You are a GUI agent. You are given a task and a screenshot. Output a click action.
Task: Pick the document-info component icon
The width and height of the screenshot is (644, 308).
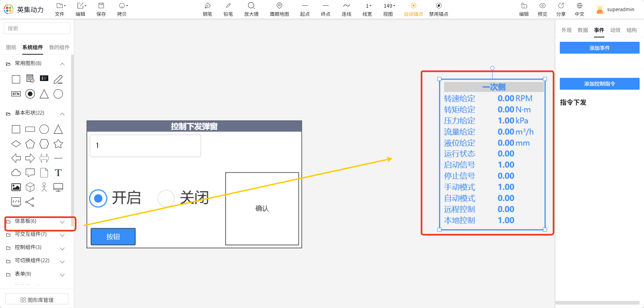[x=30, y=79]
